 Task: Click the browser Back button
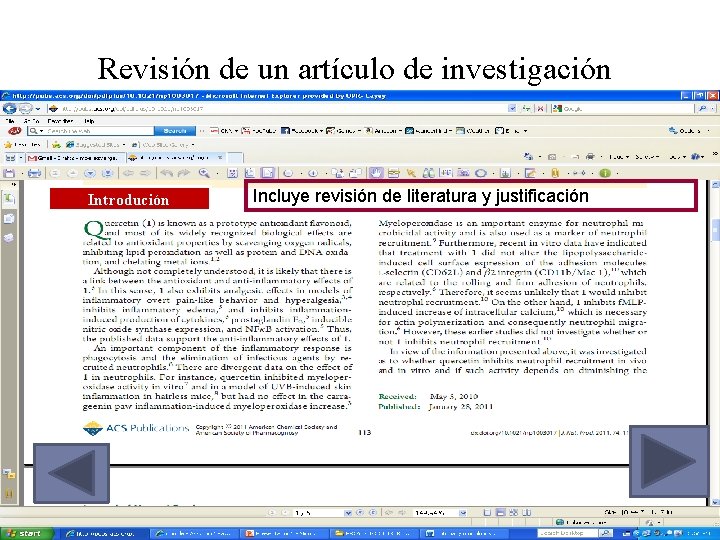coord(9,108)
